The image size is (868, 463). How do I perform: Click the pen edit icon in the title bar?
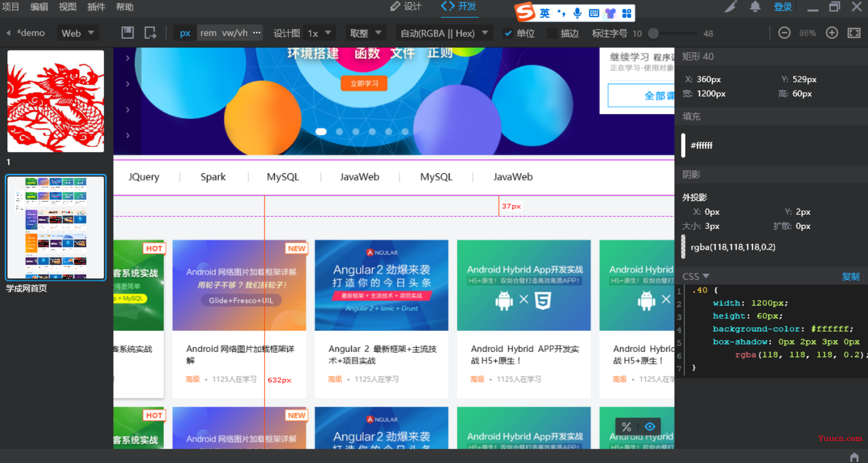(x=730, y=7)
